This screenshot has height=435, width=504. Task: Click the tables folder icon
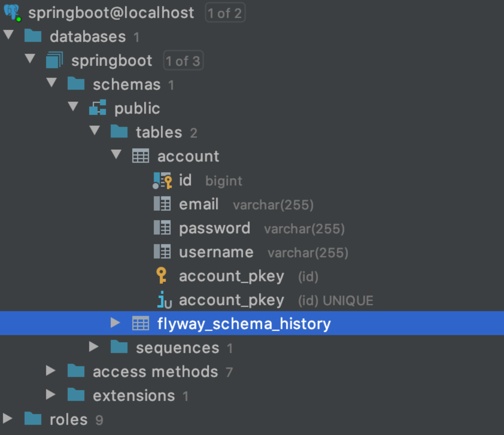[119, 132]
